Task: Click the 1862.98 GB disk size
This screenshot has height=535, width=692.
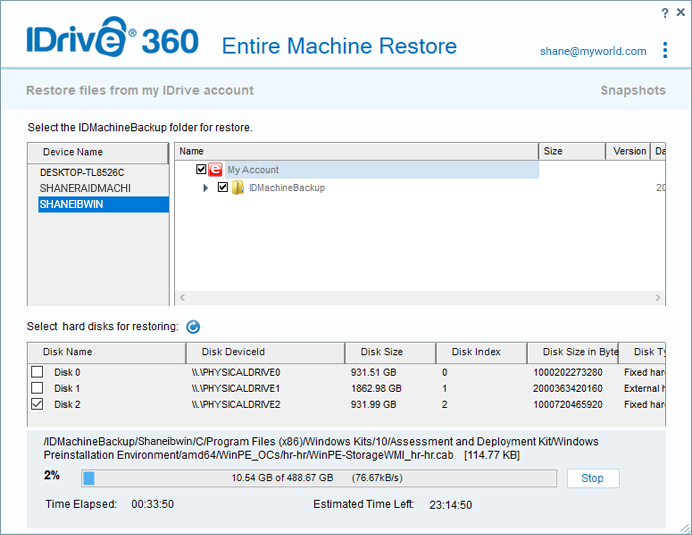Action: tap(376, 388)
